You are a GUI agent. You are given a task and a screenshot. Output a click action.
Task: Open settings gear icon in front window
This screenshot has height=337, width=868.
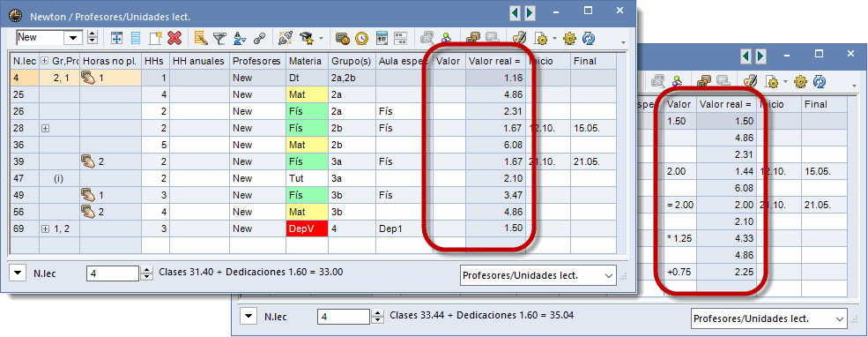[569, 38]
